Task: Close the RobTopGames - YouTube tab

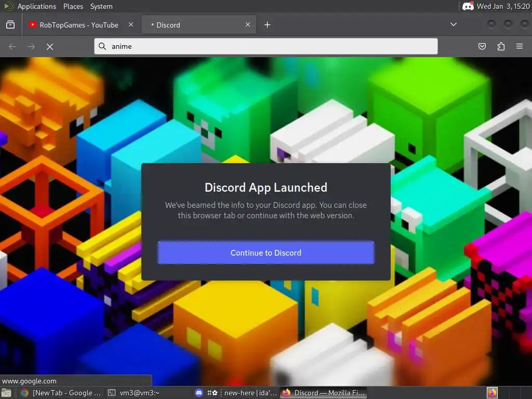Action: pos(131,25)
